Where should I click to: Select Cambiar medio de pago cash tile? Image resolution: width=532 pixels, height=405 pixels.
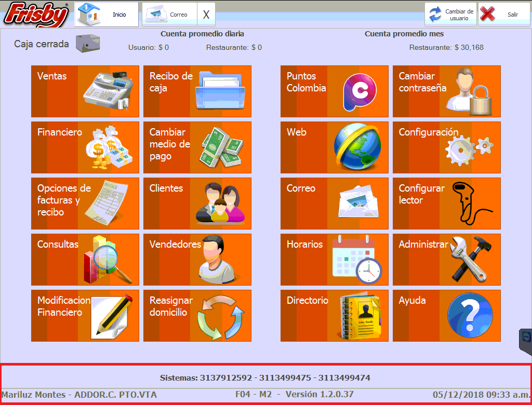(197, 147)
